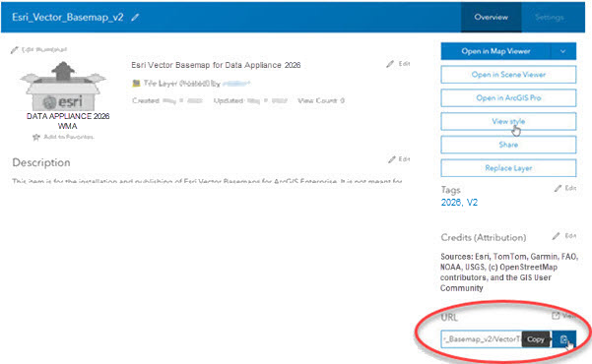Click the blurred owner name link
Screen dimensions: 592x364
[x=236, y=84]
